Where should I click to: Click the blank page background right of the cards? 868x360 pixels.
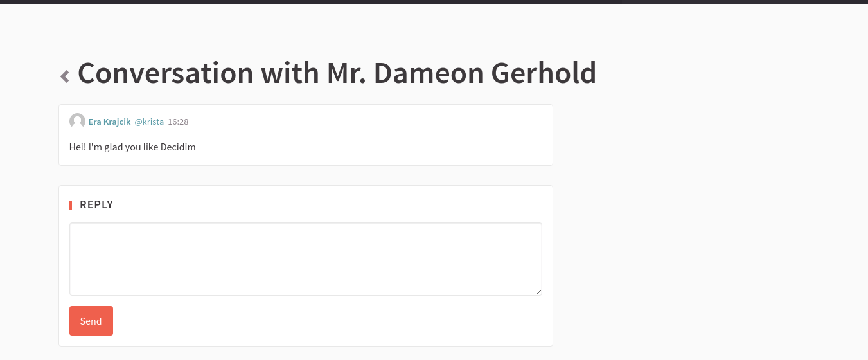(707, 225)
